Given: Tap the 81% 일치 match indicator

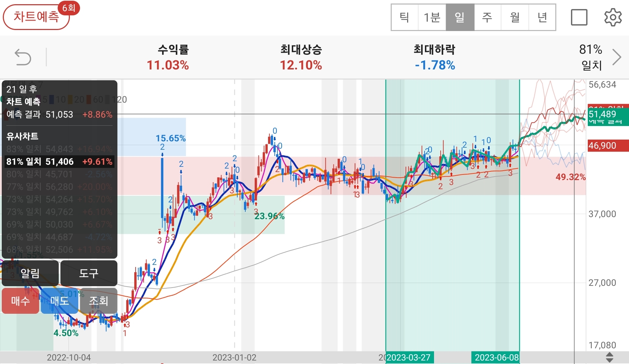Looking at the screenshot, I should tap(591, 57).
